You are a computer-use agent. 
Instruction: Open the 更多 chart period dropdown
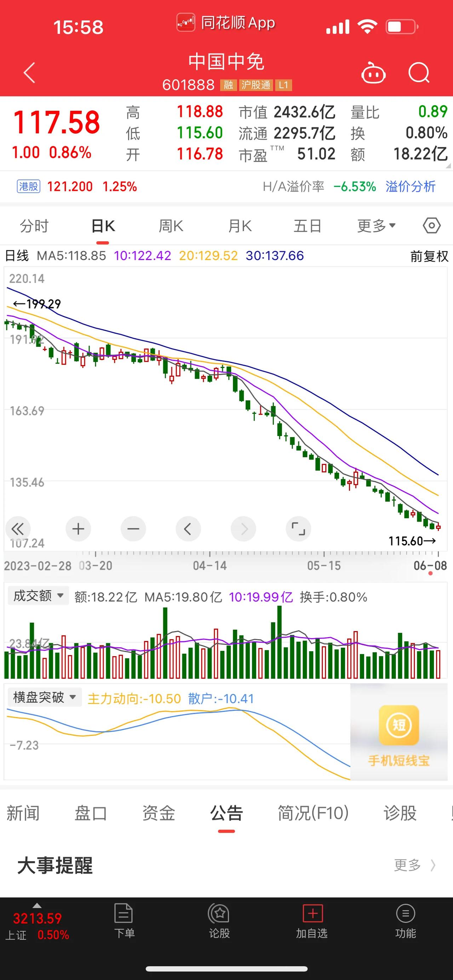(x=377, y=226)
